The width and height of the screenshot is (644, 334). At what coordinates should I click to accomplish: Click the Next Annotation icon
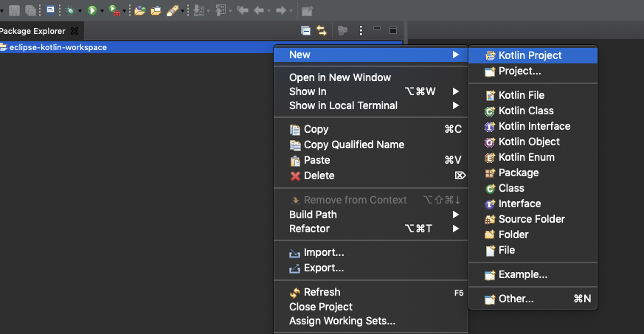[198, 10]
